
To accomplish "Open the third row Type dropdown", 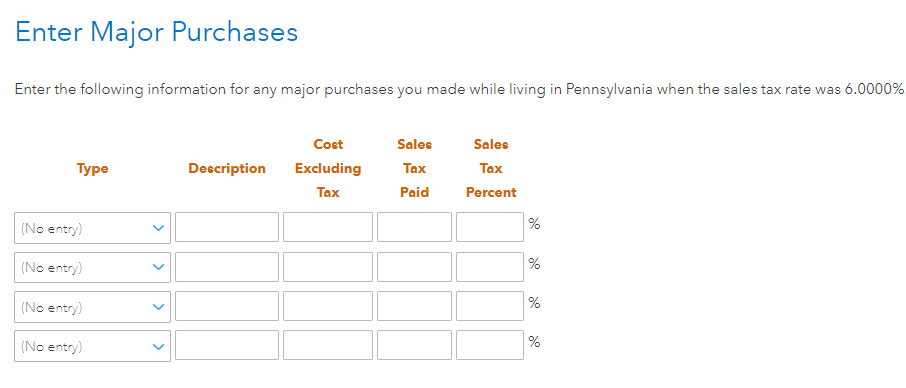I will click(92, 307).
